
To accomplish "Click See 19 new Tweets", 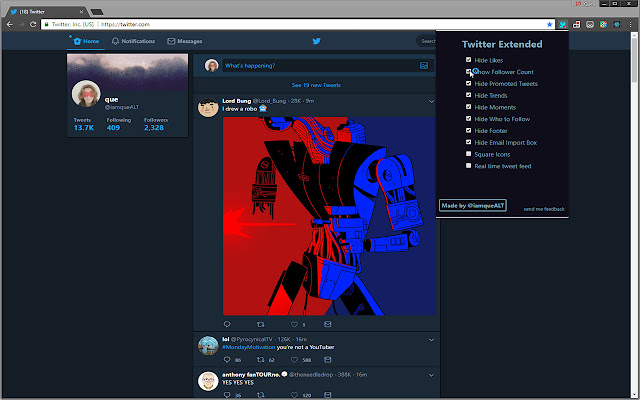I will [x=316, y=85].
